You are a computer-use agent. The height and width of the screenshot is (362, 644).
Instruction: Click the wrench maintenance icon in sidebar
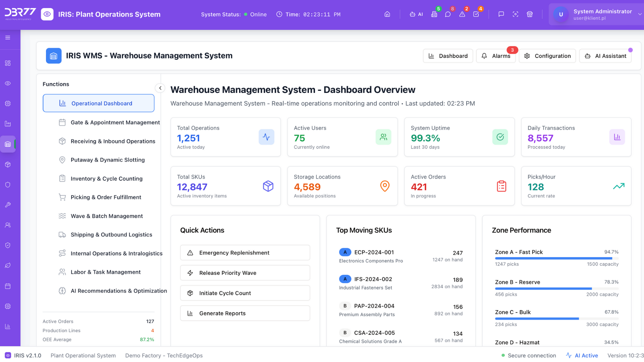coord(8,205)
